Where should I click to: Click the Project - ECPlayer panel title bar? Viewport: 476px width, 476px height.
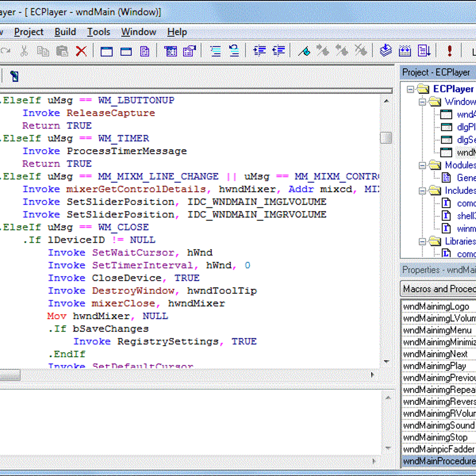pyautogui.click(x=438, y=72)
